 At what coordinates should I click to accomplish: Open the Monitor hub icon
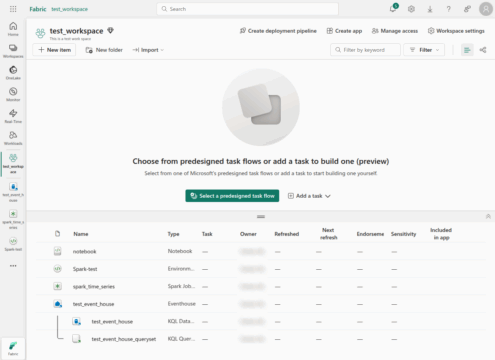pyautogui.click(x=13, y=94)
